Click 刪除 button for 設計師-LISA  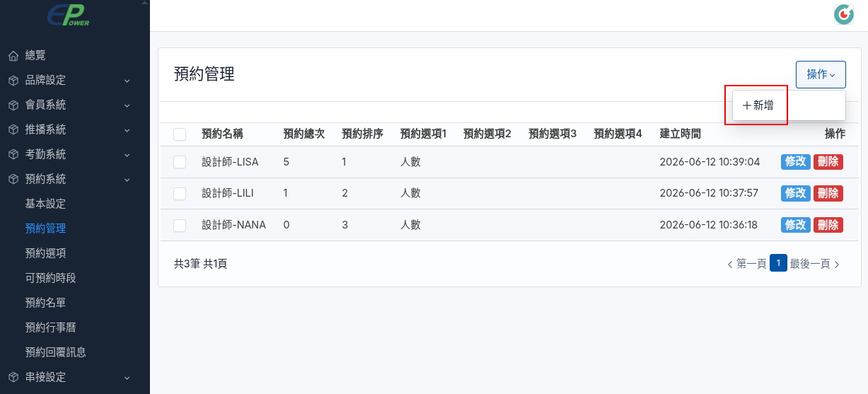[x=828, y=161]
